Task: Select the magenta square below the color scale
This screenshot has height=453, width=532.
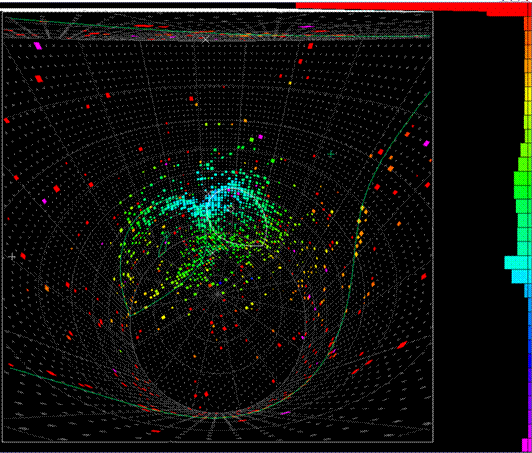Action: click(x=525, y=445)
